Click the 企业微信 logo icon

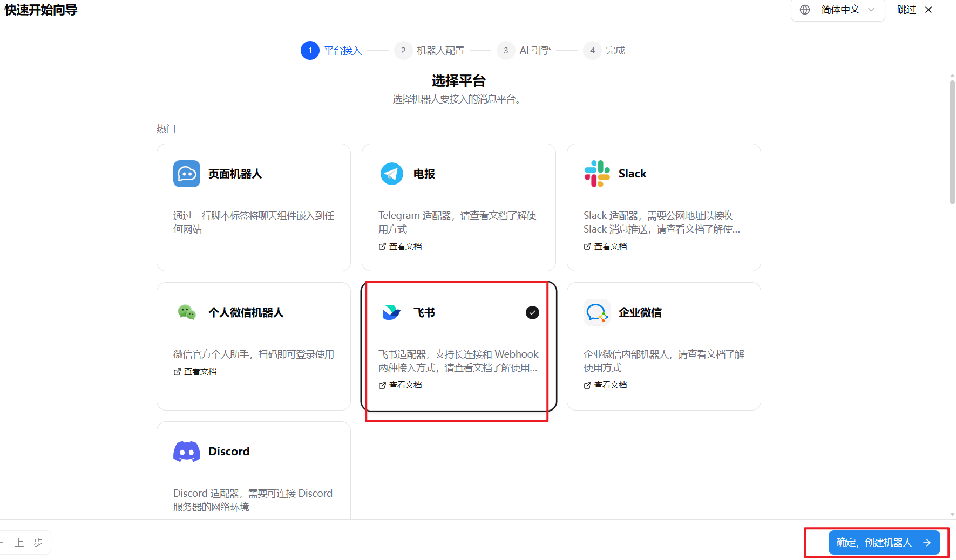point(597,312)
